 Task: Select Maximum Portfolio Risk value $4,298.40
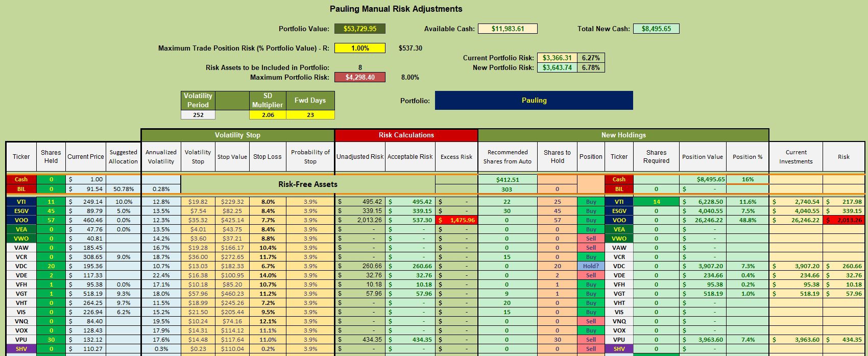click(x=360, y=77)
